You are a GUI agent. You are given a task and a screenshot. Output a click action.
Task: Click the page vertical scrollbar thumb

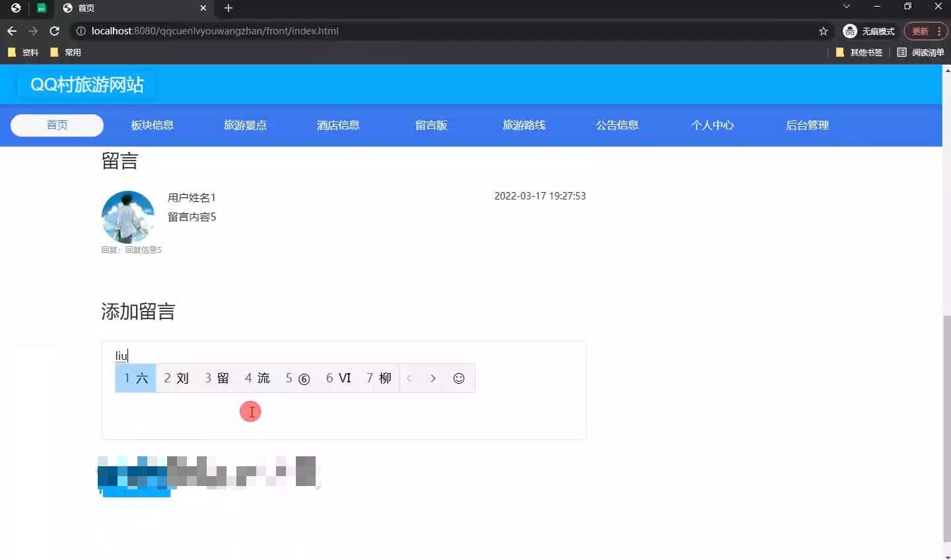pyautogui.click(x=946, y=428)
